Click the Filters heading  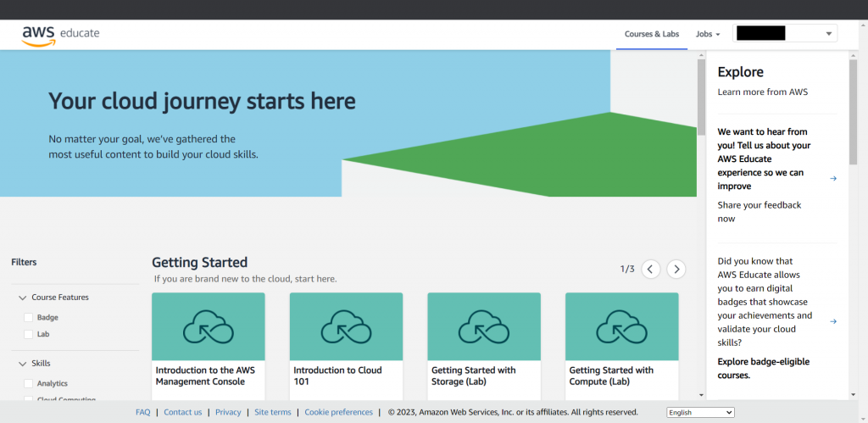pyautogui.click(x=24, y=262)
